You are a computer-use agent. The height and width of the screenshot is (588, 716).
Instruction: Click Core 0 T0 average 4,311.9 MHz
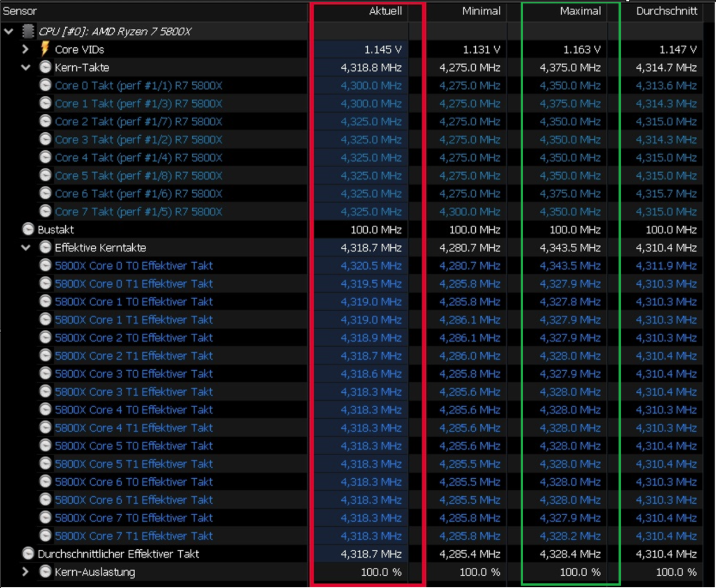click(666, 266)
